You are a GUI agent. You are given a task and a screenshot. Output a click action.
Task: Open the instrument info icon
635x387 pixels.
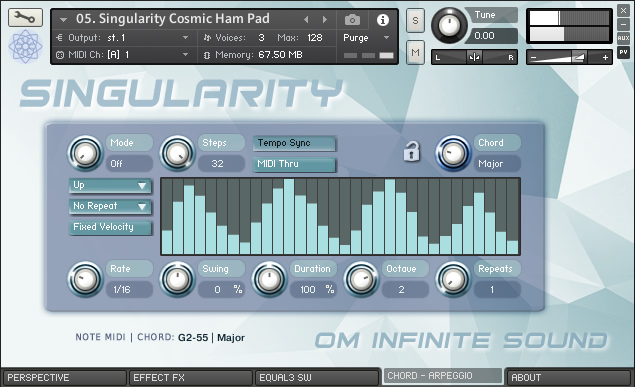click(382, 19)
